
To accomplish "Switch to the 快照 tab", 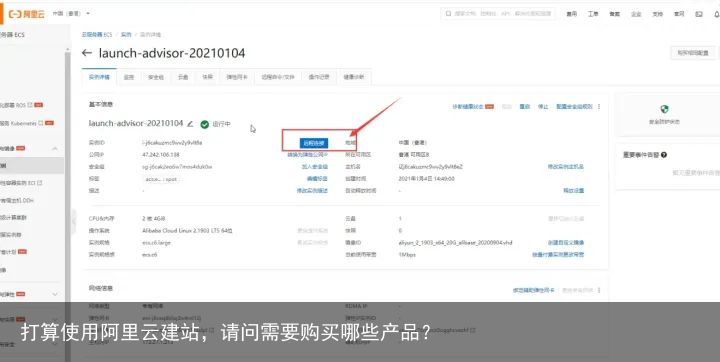I will 208,77.
